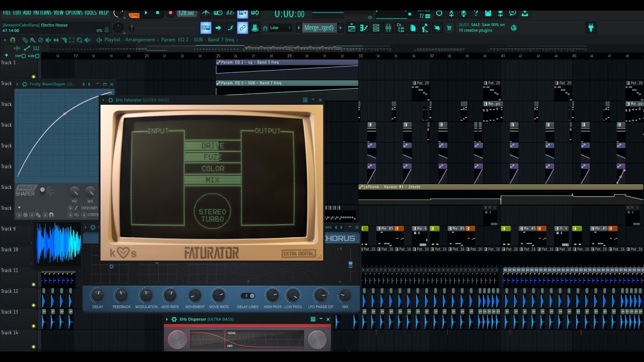The width and height of the screenshot is (644, 362).
Task: Toggle SONG mode button
Action: click(134, 15)
